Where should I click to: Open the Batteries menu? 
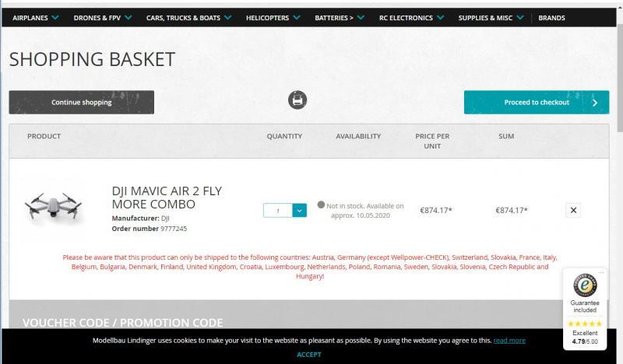click(339, 18)
